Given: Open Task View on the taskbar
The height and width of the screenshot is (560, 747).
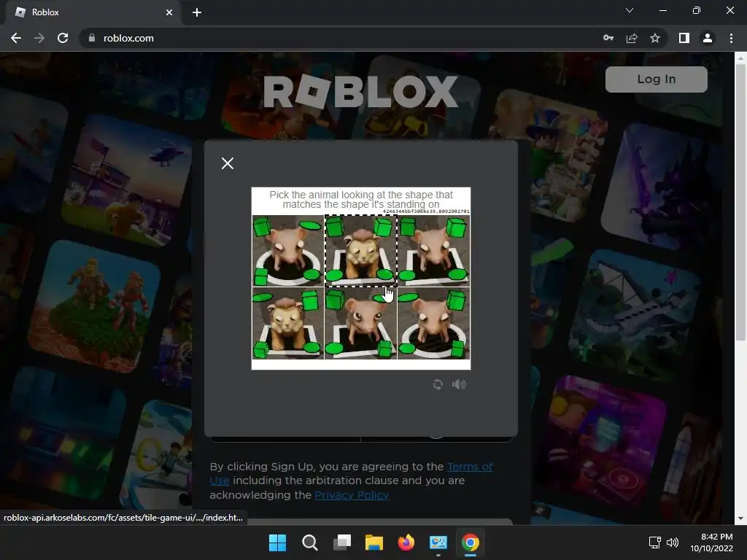Looking at the screenshot, I should tap(342, 542).
